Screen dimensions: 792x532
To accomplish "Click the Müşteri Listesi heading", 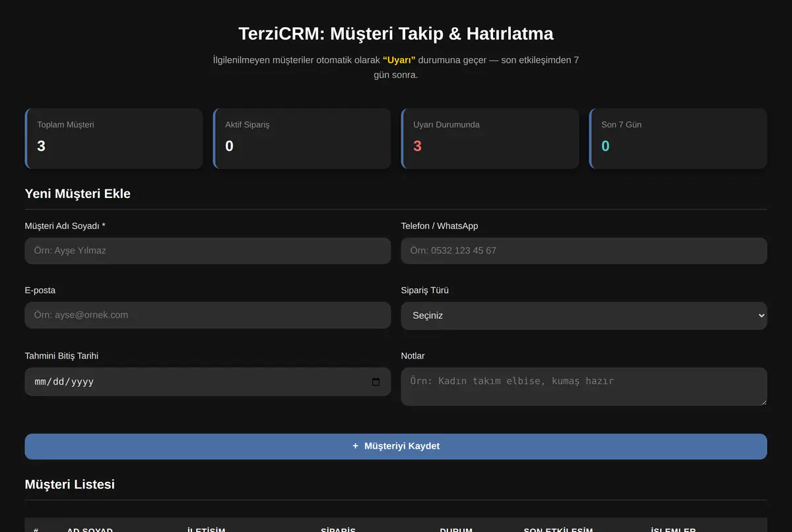I will (x=70, y=484).
